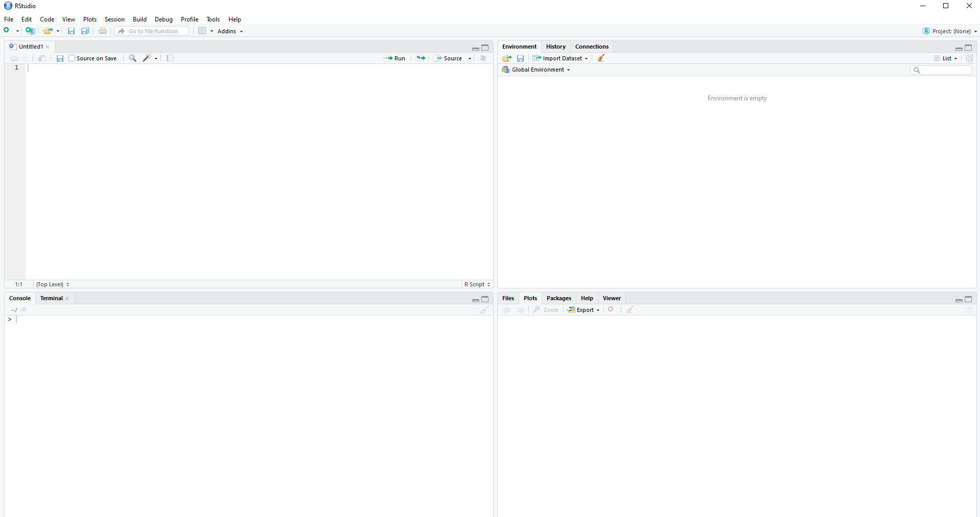Show the document outline icon

(x=483, y=58)
